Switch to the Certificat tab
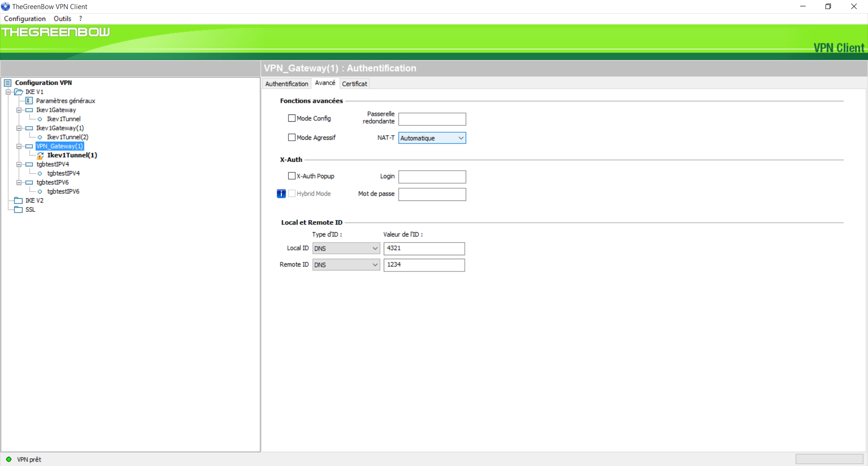 [354, 84]
